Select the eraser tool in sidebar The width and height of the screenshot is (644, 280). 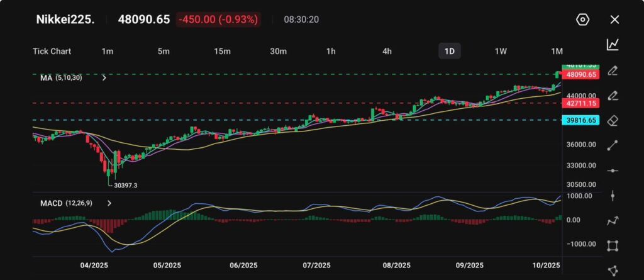[x=613, y=120]
